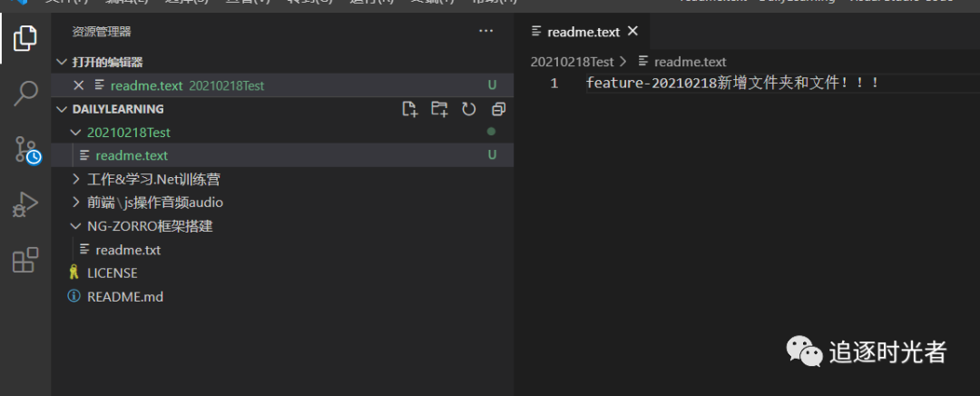Click the text feature-20210218新增文件夹和文件
980x396 pixels.
point(732,84)
